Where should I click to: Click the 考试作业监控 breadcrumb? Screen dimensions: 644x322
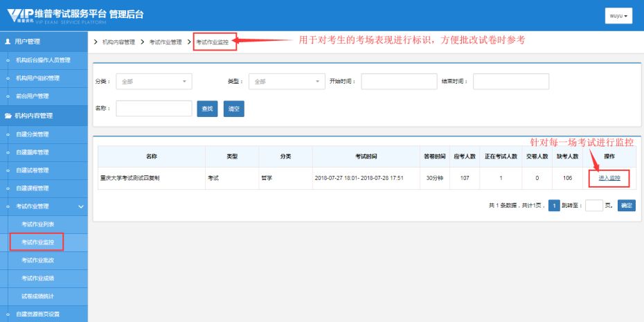(213, 42)
